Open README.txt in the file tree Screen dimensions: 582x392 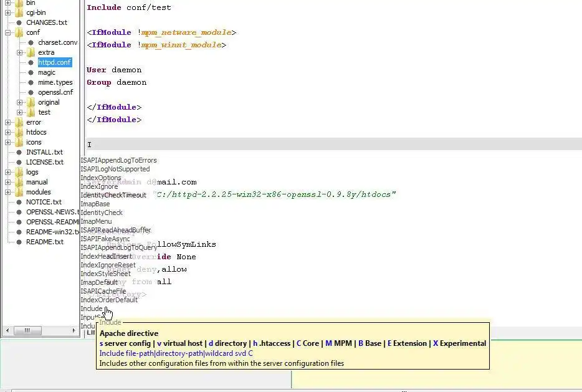pos(44,242)
